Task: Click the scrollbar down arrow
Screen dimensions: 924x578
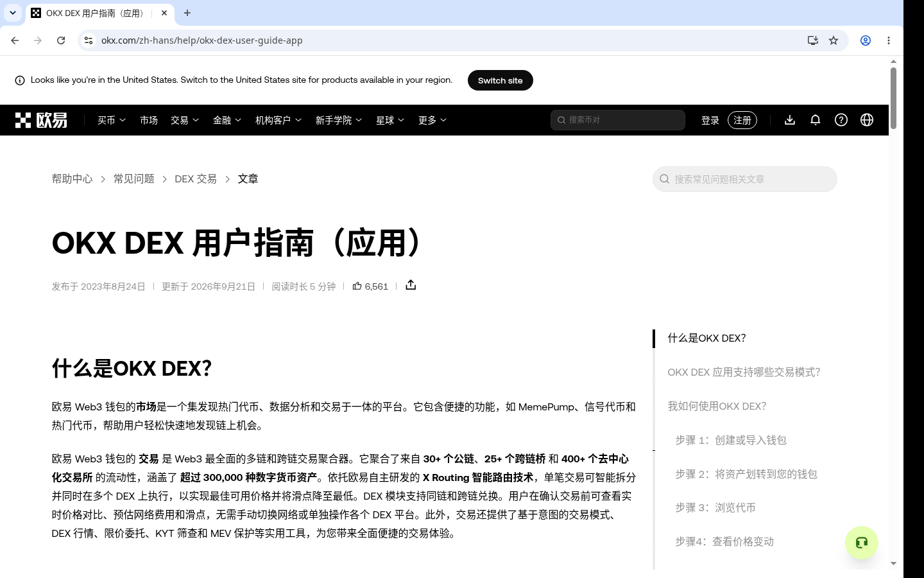Action: (x=893, y=564)
